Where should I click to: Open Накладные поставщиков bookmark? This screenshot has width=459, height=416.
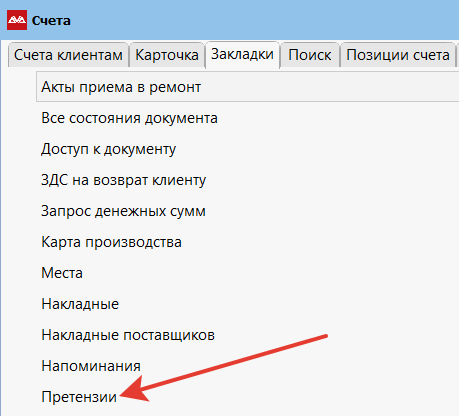(247, 335)
